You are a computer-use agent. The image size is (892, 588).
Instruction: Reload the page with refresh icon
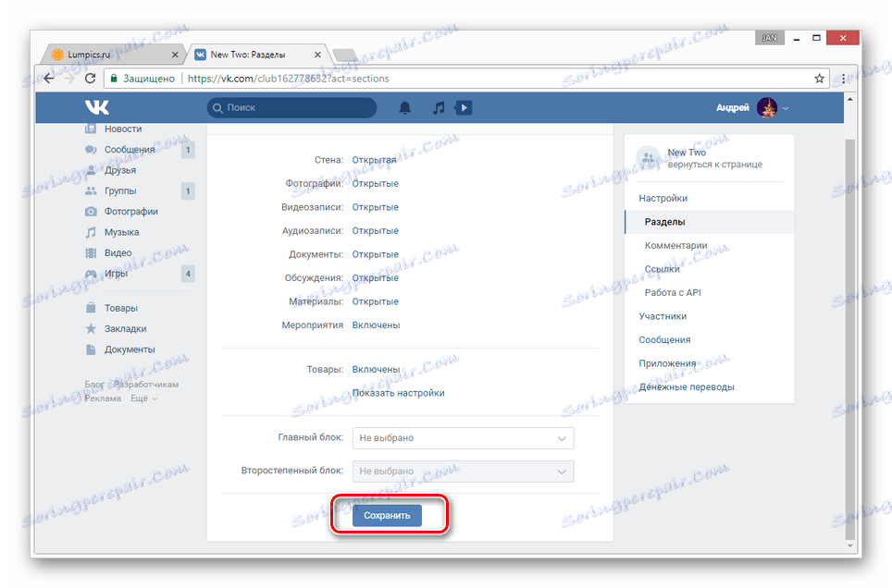pyautogui.click(x=90, y=78)
